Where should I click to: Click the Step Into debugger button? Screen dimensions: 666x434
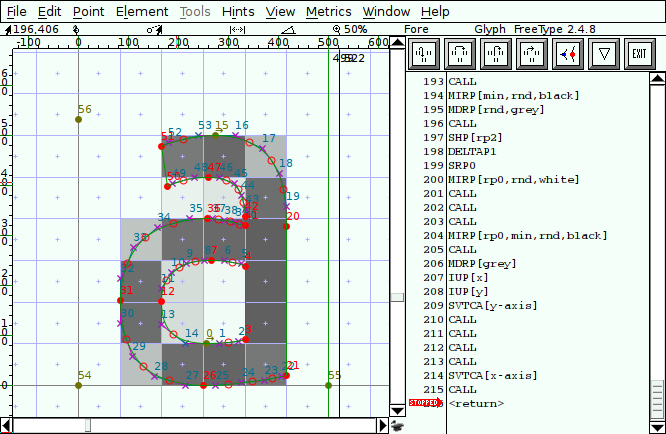pos(425,52)
